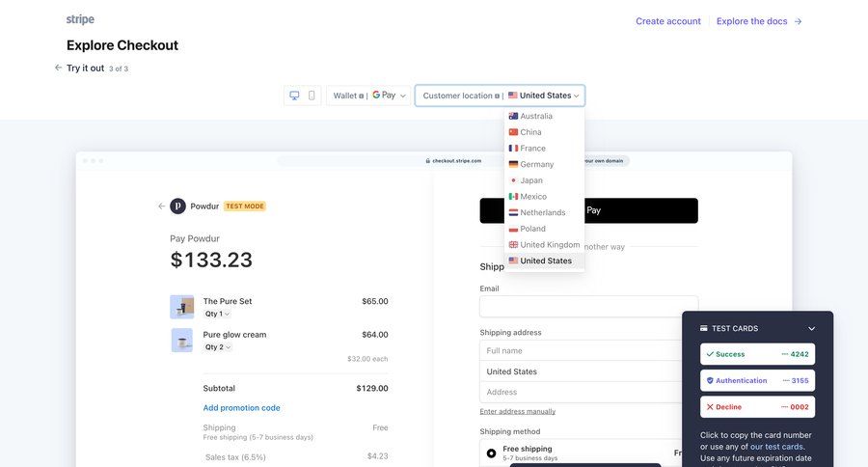Image resolution: width=868 pixels, height=467 pixels.
Task: Click the Powdur merchant logo
Action: (x=177, y=206)
